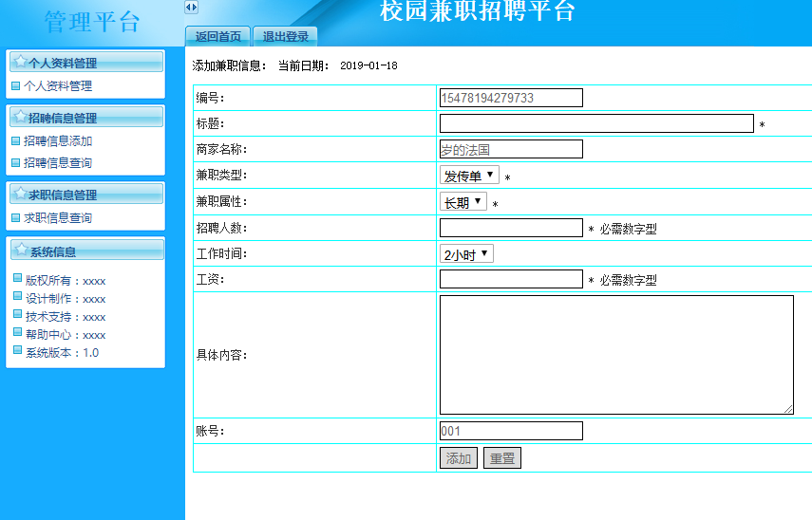
Task: Open the 个人资料管理 sidebar link
Action: tap(58, 86)
